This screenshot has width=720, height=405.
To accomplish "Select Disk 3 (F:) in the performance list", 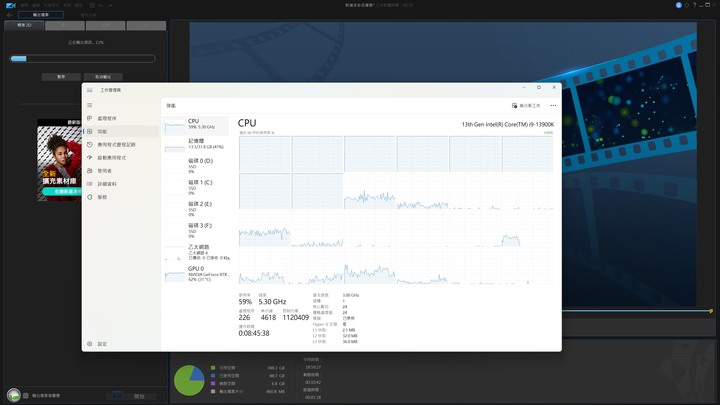I will (196, 231).
